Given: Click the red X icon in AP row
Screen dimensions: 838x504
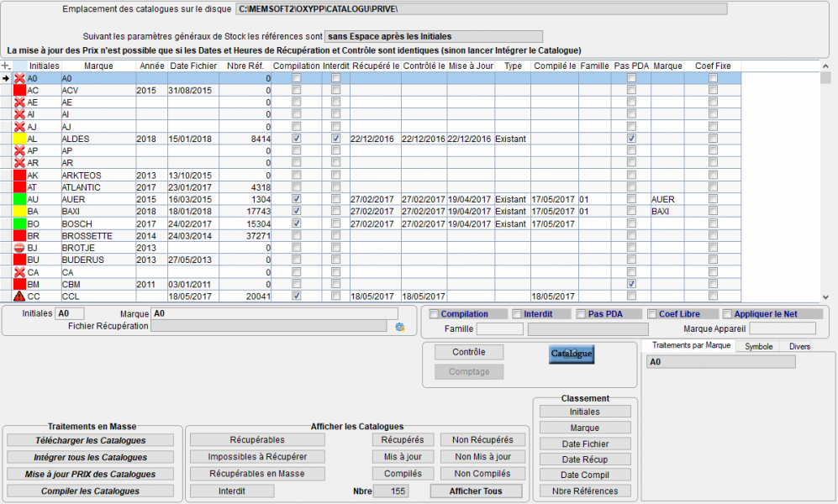Looking at the screenshot, I should click(20, 150).
